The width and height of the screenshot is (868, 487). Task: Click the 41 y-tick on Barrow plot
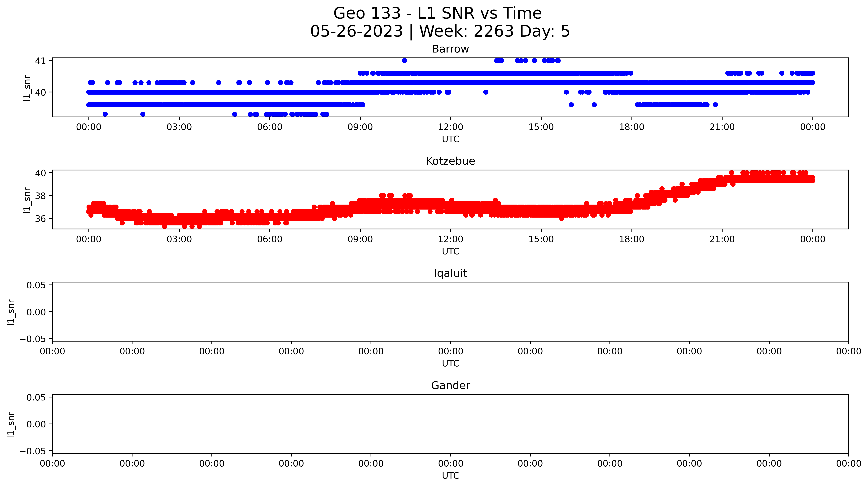click(40, 61)
